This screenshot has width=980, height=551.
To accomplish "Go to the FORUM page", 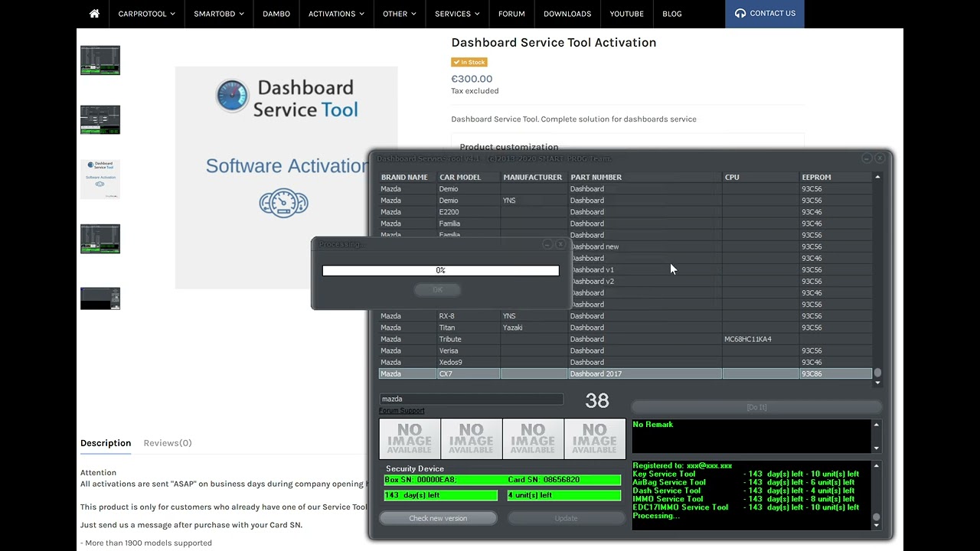I will point(511,14).
